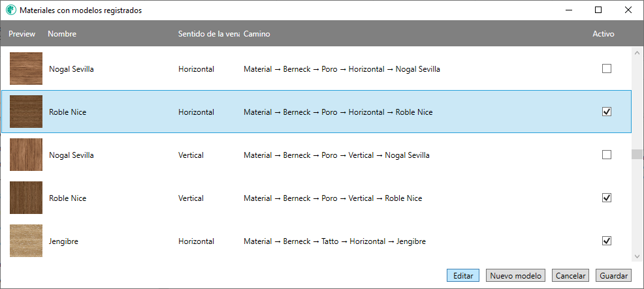Viewport: 644px width, 289px height.
Task: Click Horizontal cell in Jengibre row
Action: [x=196, y=241]
